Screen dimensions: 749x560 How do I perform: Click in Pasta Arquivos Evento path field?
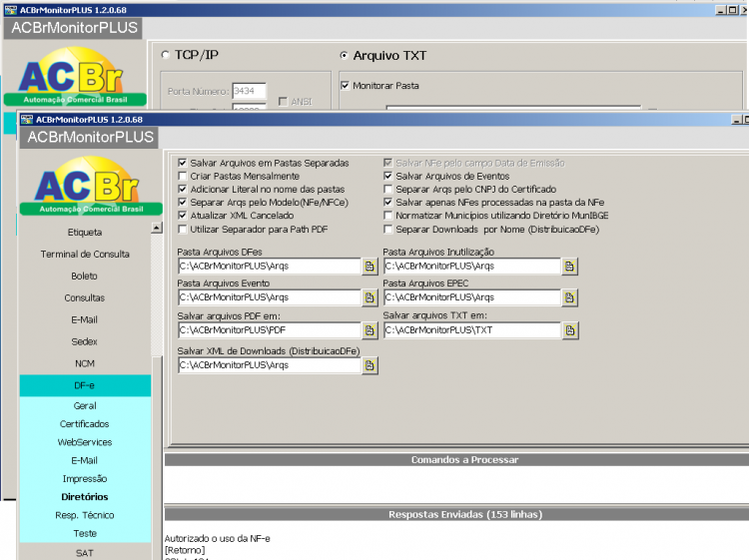click(x=269, y=297)
